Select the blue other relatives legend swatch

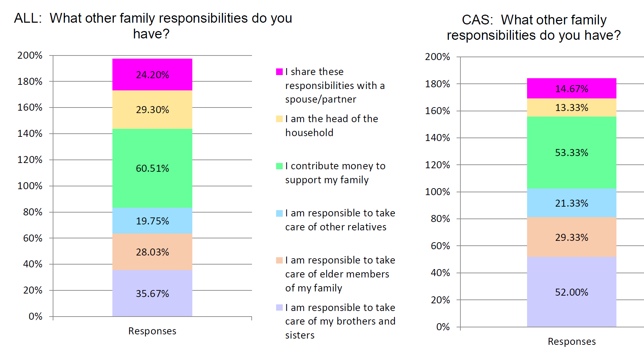pyautogui.click(x=279, y=213)
